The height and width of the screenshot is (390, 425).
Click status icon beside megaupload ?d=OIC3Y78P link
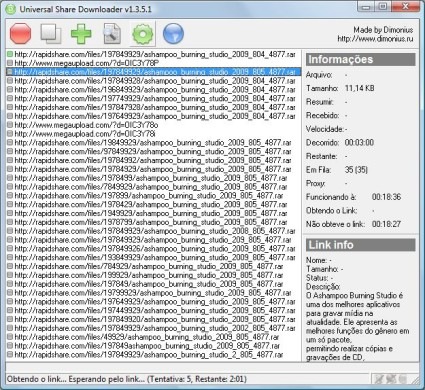tap(10, 63)
